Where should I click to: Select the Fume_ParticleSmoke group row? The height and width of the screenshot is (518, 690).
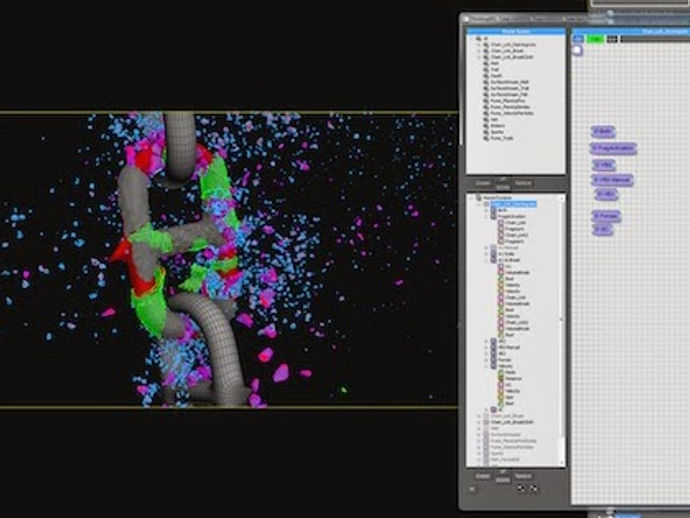point(510,107)
